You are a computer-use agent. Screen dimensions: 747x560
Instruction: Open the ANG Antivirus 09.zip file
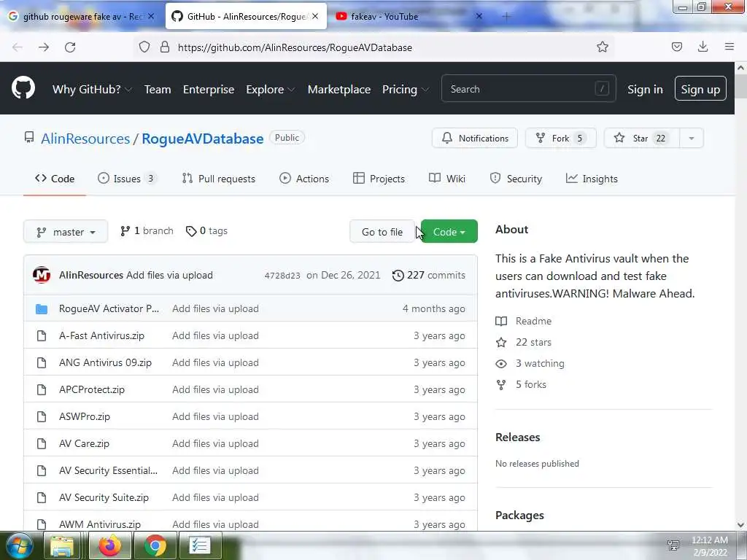(x=105, y=362)
